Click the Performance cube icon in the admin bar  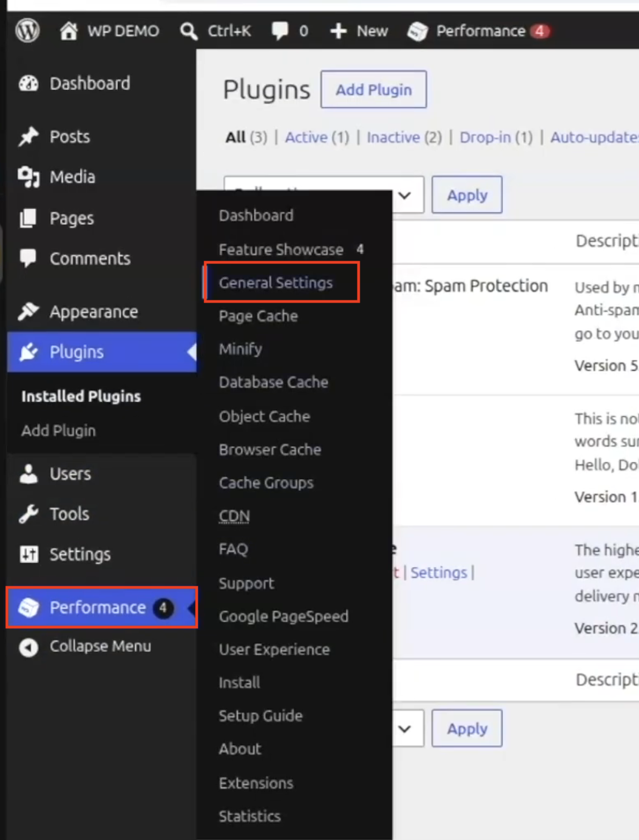pyautogui.click(x=417, y=31)
